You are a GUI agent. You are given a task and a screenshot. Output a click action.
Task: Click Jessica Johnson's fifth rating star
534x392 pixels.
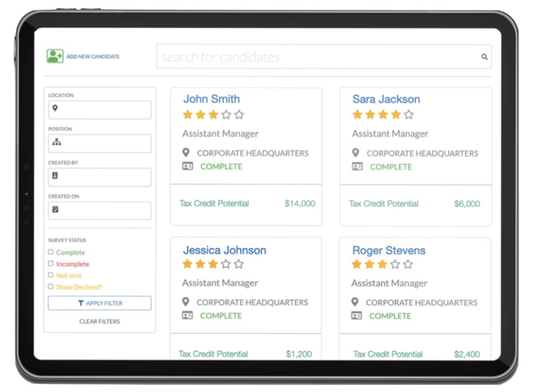(x=238, y=264)
